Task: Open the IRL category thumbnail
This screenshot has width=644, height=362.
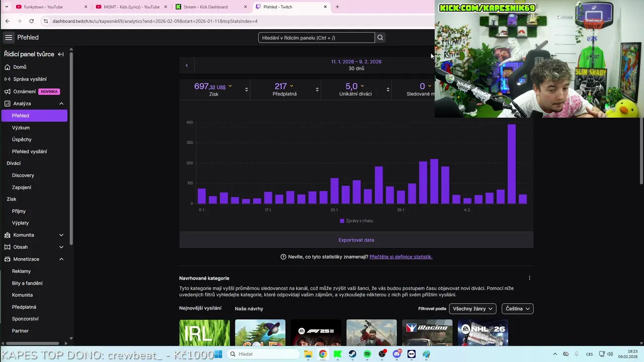Action: tap(204, 332)
